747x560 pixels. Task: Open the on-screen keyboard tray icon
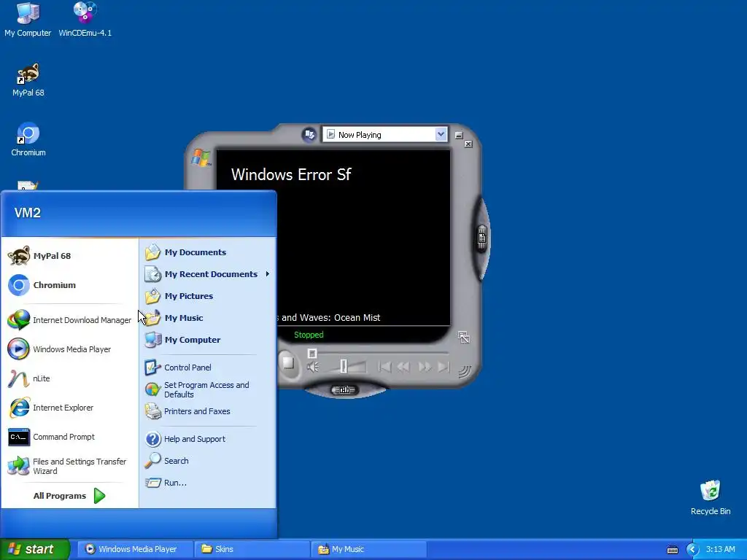click(x=672, y=550)
